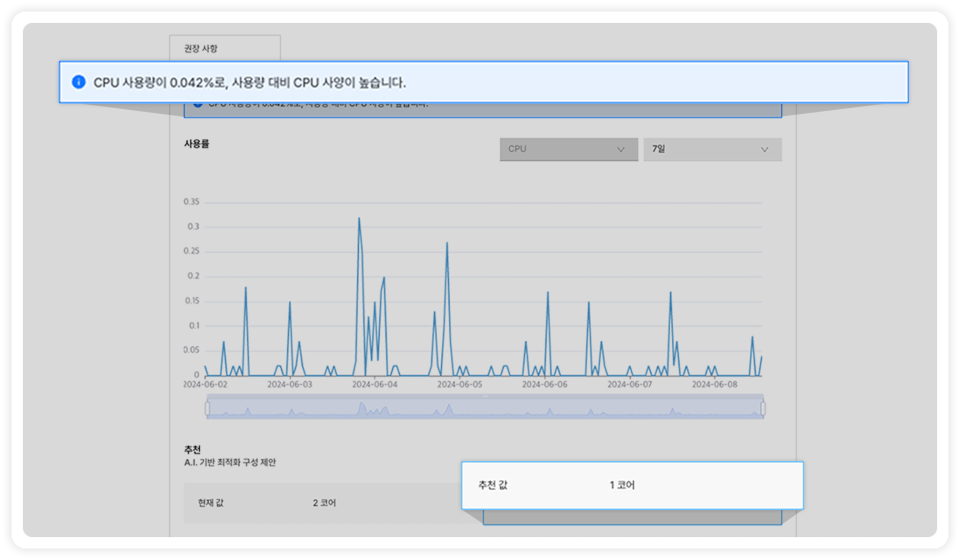This screenshot has width=960, height=560.
Task: Click the blue info icon in the CPU banner
Action: click(x=78, y=82)
